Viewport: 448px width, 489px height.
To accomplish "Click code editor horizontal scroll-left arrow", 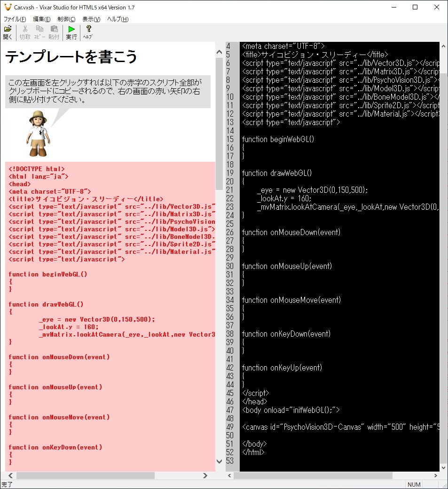I will tap(229, 475).
